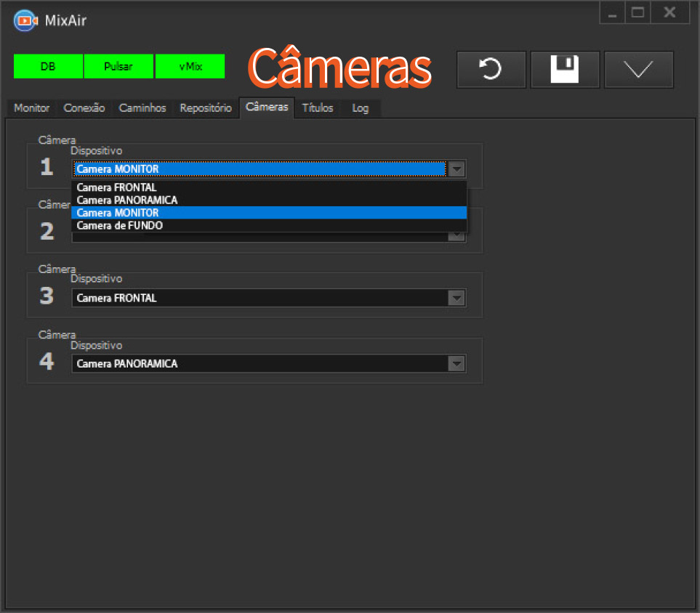Click the MixAir app logo icon
Screen dimensions: 700x613
25,20
